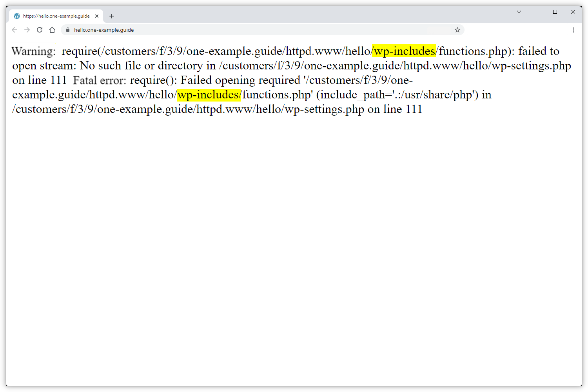Open the tab search chevron dropdown
Image resolution: width=588 pixels, height=392 pixels.
519,12
